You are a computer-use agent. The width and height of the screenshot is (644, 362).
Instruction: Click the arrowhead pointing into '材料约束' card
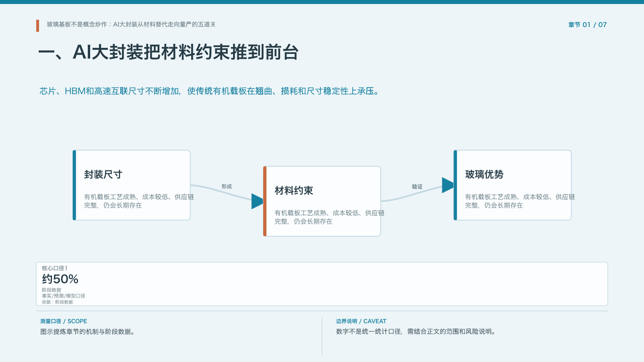pyautogui.click(x=257, y=201)
